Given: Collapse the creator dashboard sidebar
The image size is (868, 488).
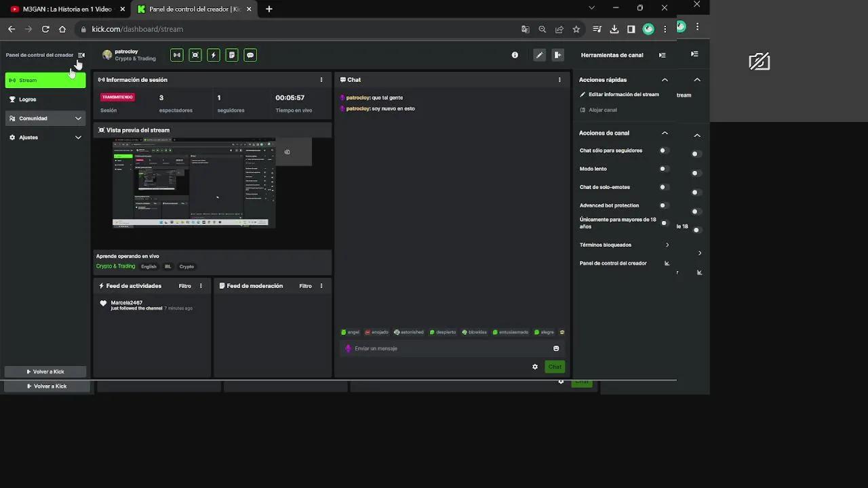Looking at the screenshot, I should click(81, 55).
